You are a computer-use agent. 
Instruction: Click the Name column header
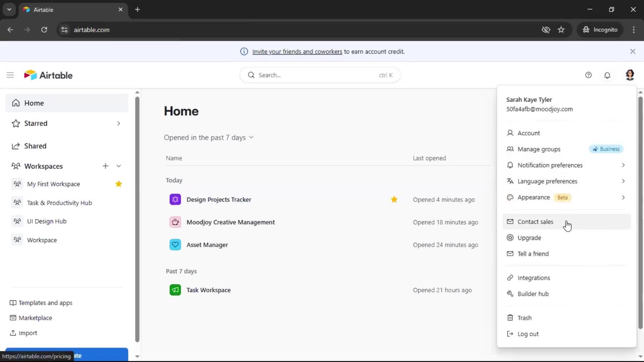point(174,158)
